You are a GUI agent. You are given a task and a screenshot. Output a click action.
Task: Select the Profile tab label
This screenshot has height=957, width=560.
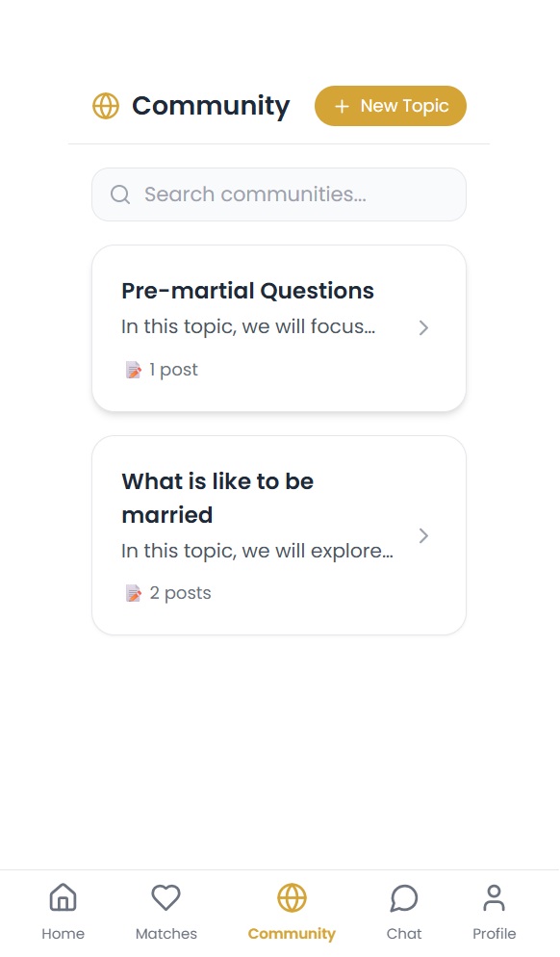pyautogui.click(x=494, y=933)
